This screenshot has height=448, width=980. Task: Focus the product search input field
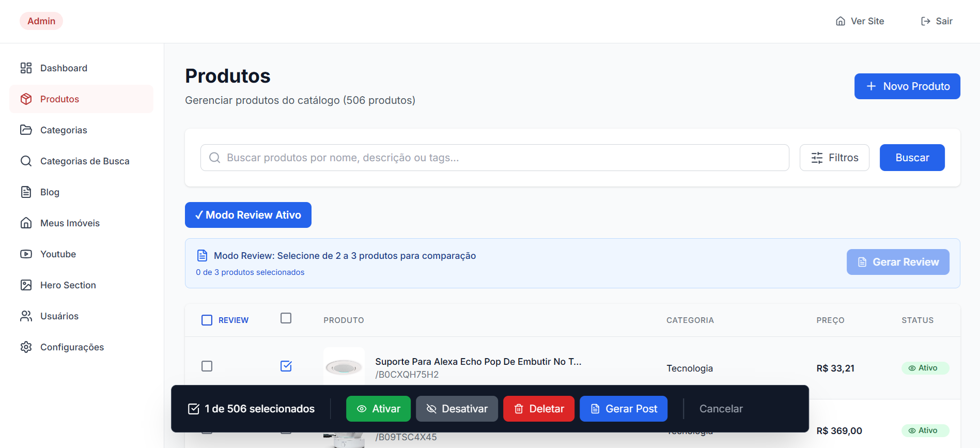coord(494,158)
